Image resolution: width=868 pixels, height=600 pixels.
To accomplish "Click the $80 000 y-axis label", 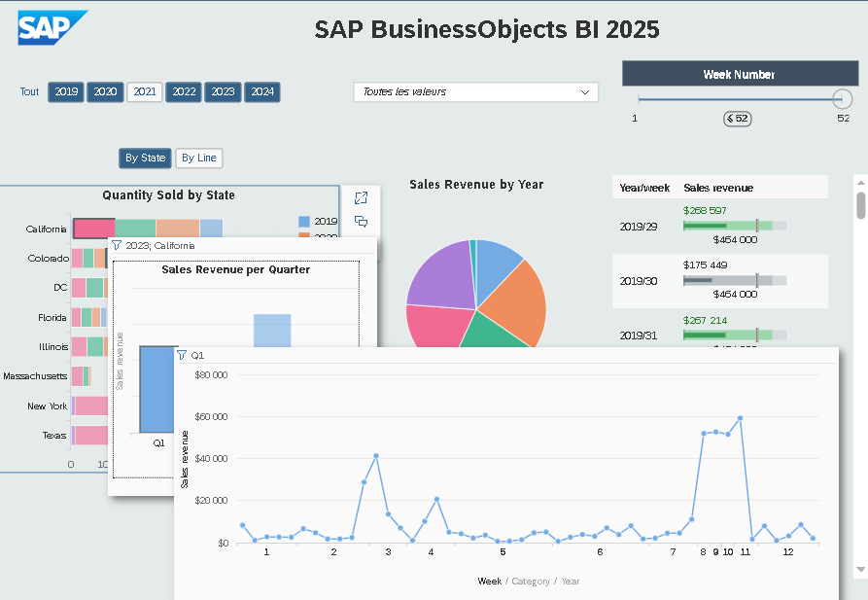I will (x=211, y=375).
